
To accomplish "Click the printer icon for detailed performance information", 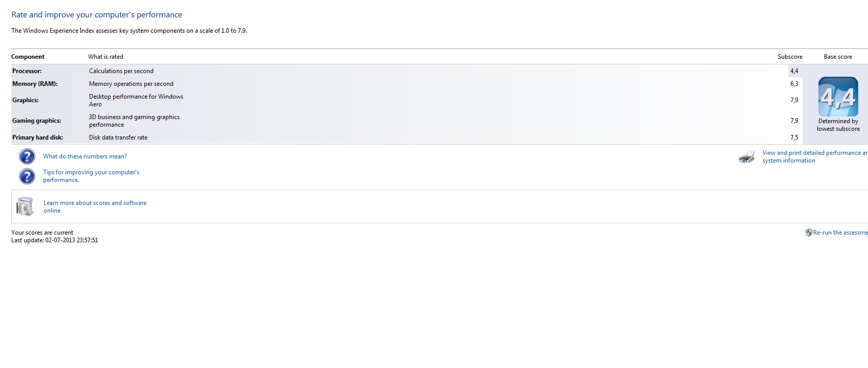I will (x=747, y=157).
